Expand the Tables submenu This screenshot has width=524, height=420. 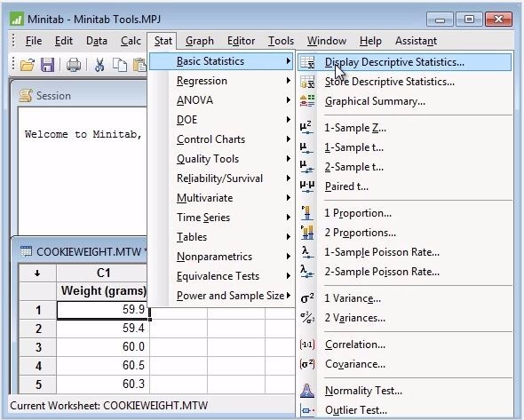point(221,237)
